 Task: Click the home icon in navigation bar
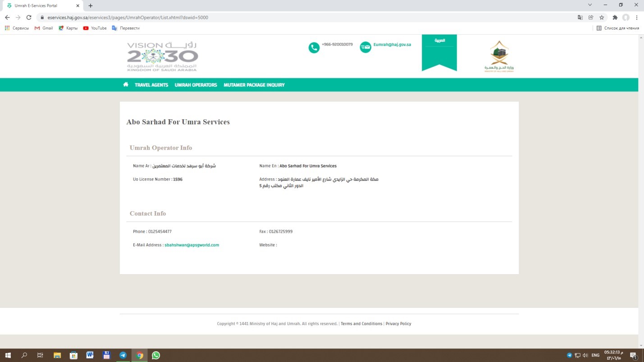(x=126, y=85)
